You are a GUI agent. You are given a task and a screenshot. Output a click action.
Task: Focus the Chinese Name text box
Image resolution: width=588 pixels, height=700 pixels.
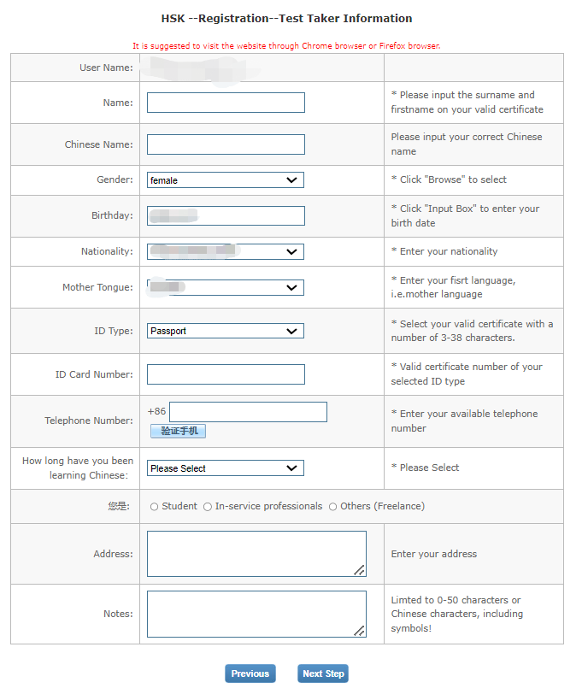coord(226,144)
